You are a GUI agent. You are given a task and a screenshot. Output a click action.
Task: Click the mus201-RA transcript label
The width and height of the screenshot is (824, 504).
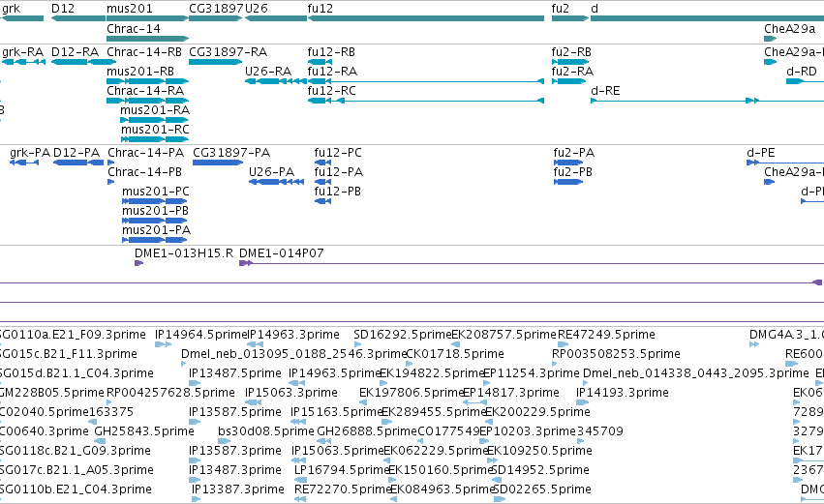pyautogui.click(x=155, y=110)
